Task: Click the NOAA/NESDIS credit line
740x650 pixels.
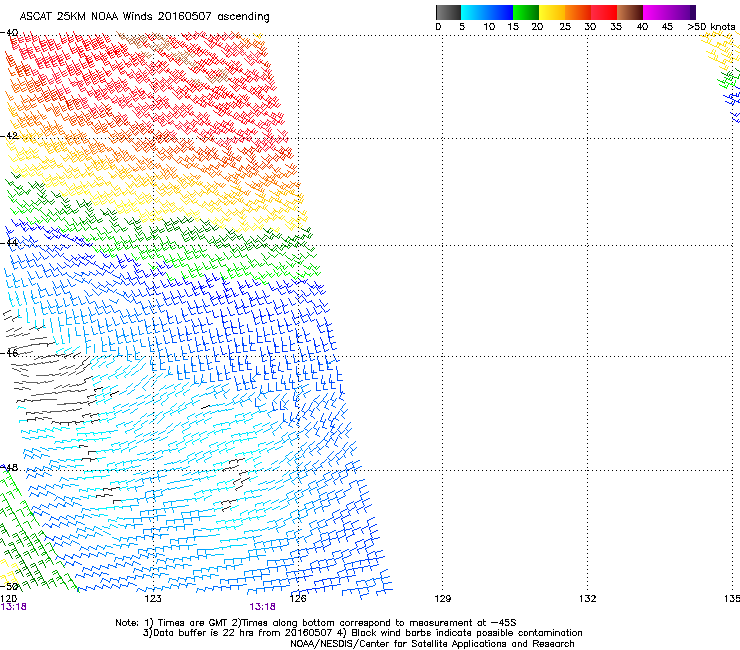Action: (432, 644)
